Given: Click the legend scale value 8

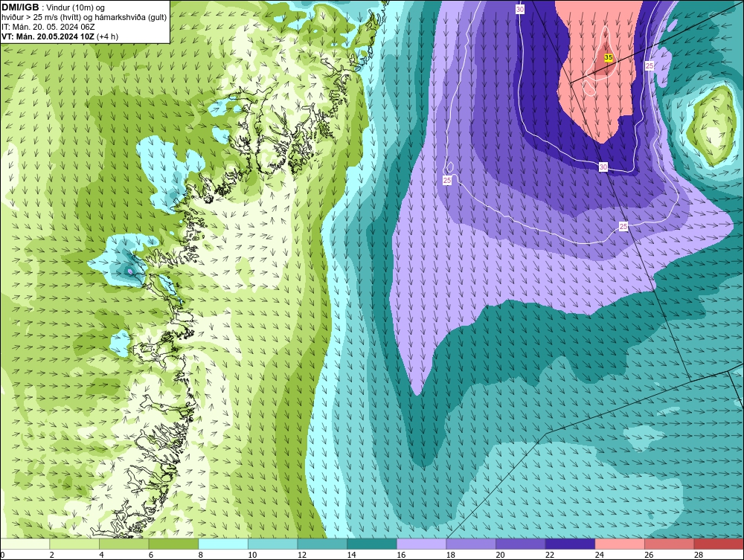Looking at the screenshot, I should (201, 555).
